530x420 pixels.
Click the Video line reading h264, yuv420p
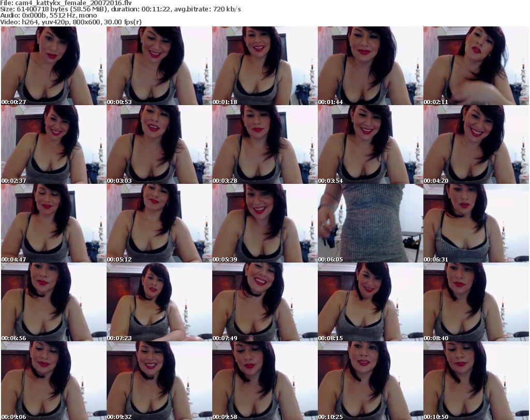[x=70, y=22]
